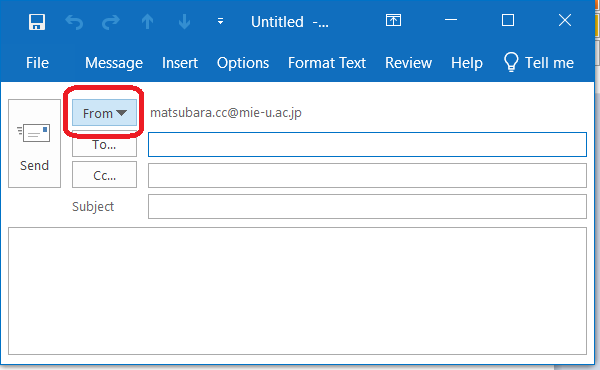
Task: Click the Save floppy disk icon
Action: [x=37, y=22]
